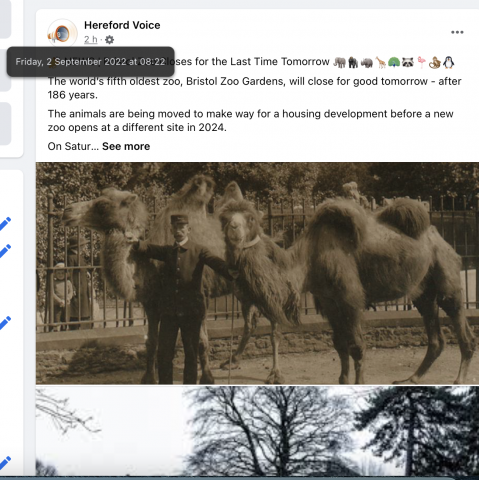Click the Bristol Zoo Gardens paragraph text
The height and width of the screenshot is (480, 479).
coord(254,88)
